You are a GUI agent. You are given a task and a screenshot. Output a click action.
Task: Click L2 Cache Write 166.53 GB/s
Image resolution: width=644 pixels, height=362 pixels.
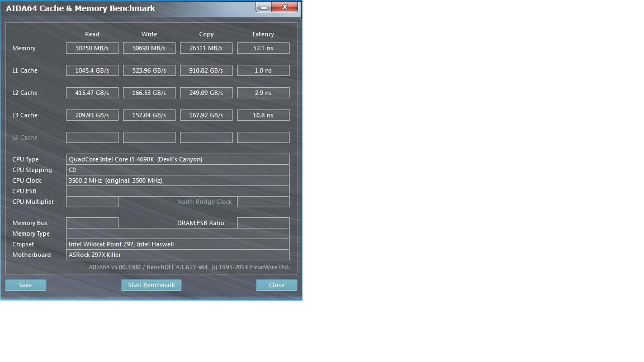point(149,93)
